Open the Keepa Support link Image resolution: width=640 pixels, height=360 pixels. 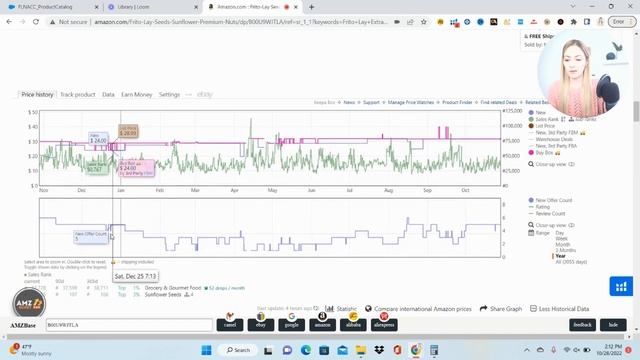point(371,102)
